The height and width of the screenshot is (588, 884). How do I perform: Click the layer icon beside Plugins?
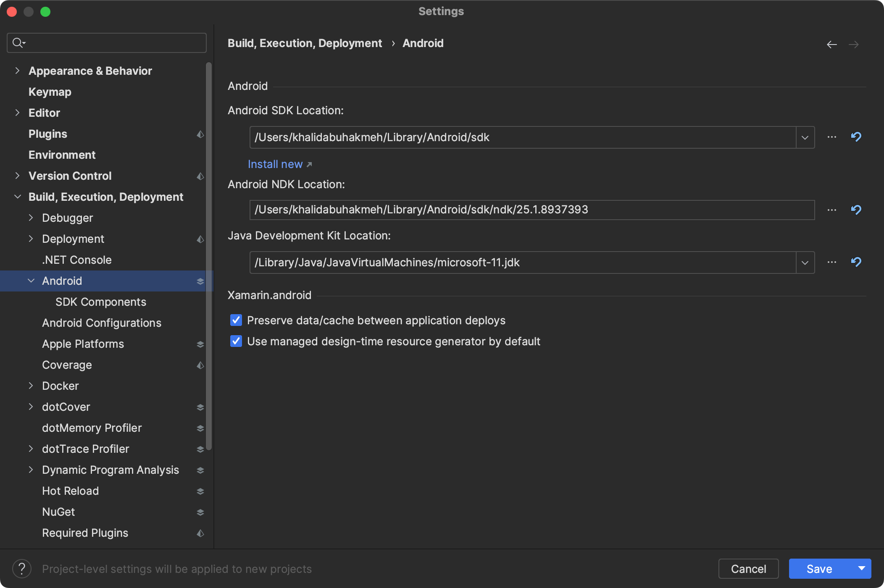(x=200, y=134)
